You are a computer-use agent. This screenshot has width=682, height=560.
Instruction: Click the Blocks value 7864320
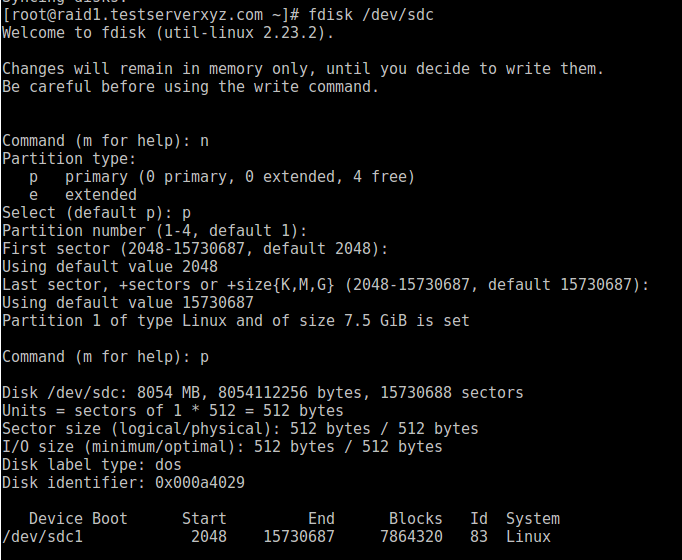point(411,537)
